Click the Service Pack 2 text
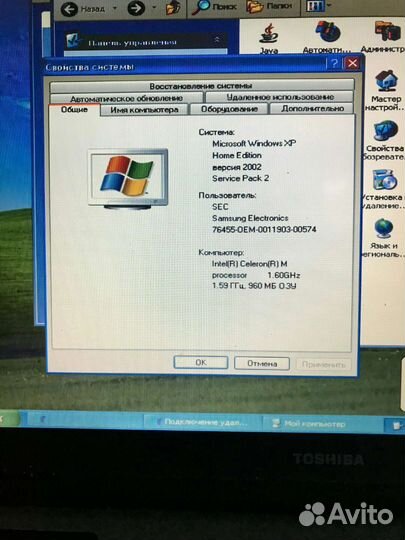Image resolution: width=405 pixels, height=540 pixels. [240, 178]
